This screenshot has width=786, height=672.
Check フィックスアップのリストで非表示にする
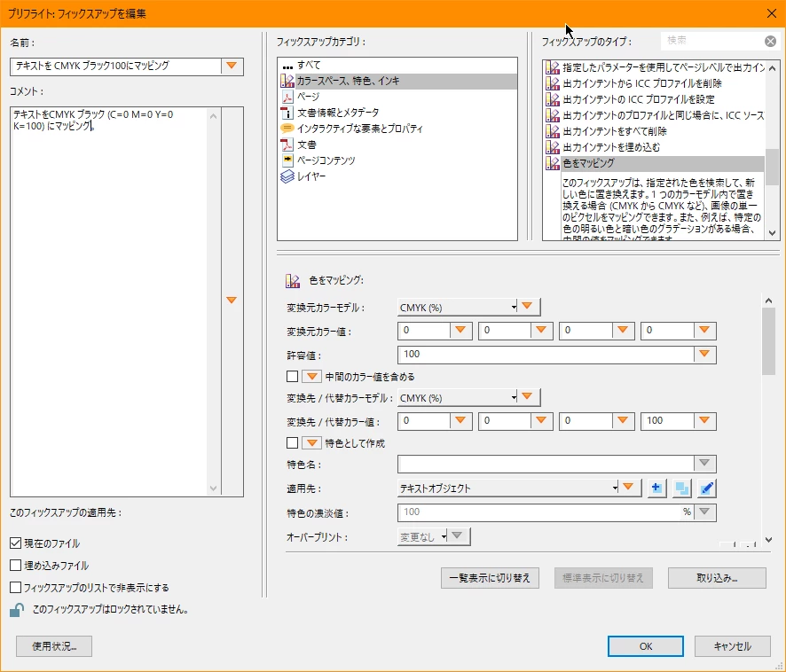pos(16,587)
